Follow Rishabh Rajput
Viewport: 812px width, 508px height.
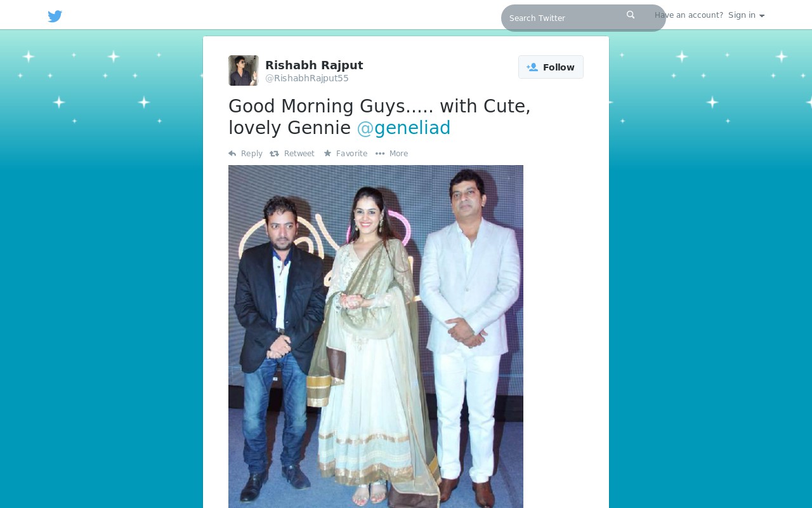click(x=551, y=67)
